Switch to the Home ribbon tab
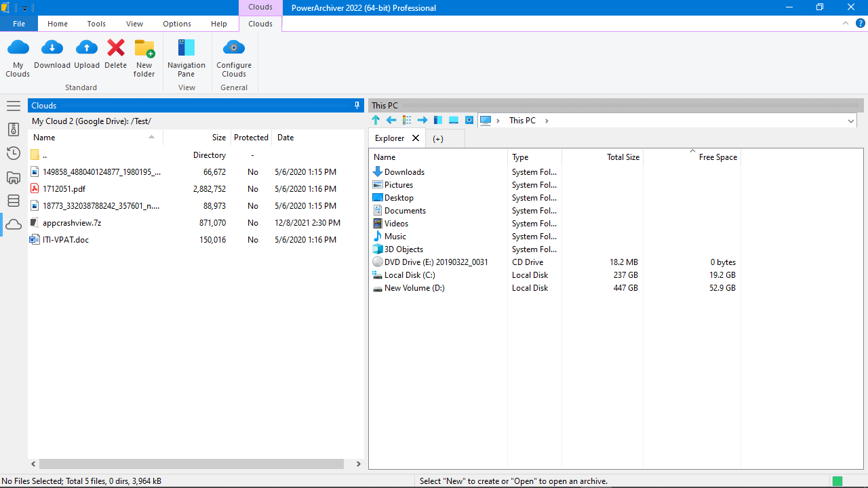Image resolution: width=868 pixels, height=488 pixels. [58, 24]
